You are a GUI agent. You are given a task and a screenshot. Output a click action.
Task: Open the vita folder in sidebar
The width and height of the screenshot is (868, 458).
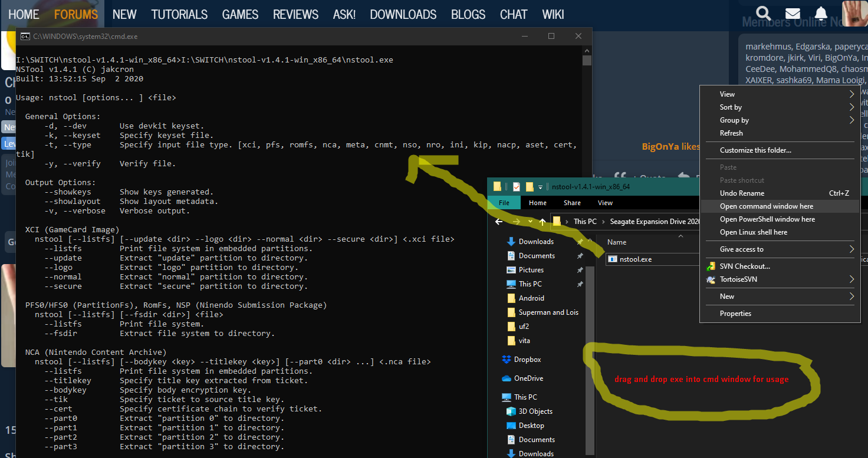pos(524,341)
